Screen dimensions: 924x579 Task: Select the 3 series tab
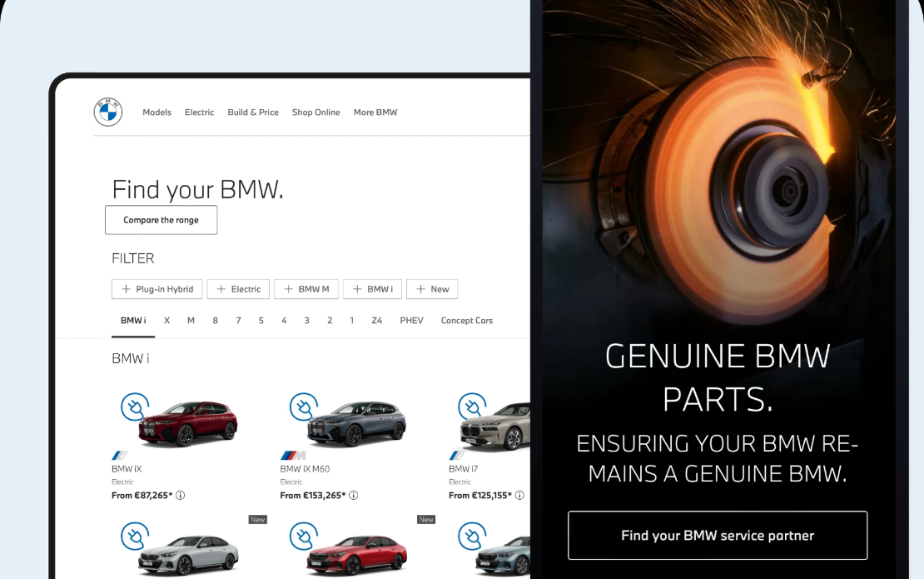click(306, 321)
